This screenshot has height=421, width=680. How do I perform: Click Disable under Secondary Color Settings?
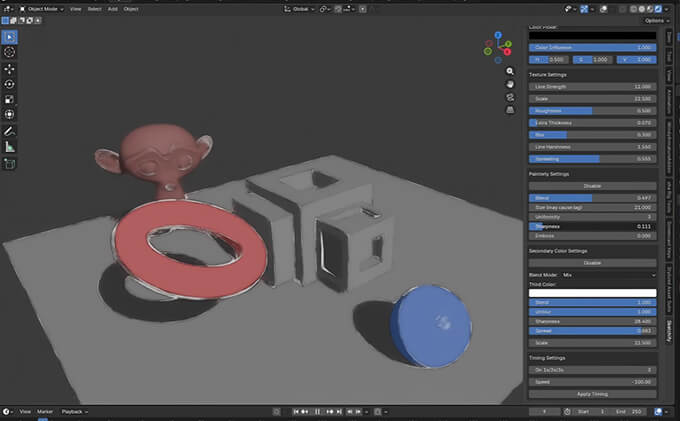(x=592, y=262)
